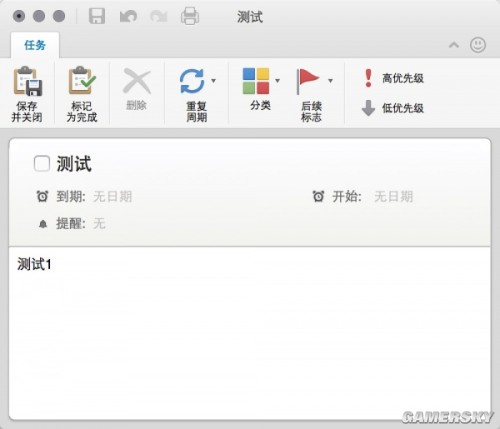Click the 后续标志 red flag icon

308,81
